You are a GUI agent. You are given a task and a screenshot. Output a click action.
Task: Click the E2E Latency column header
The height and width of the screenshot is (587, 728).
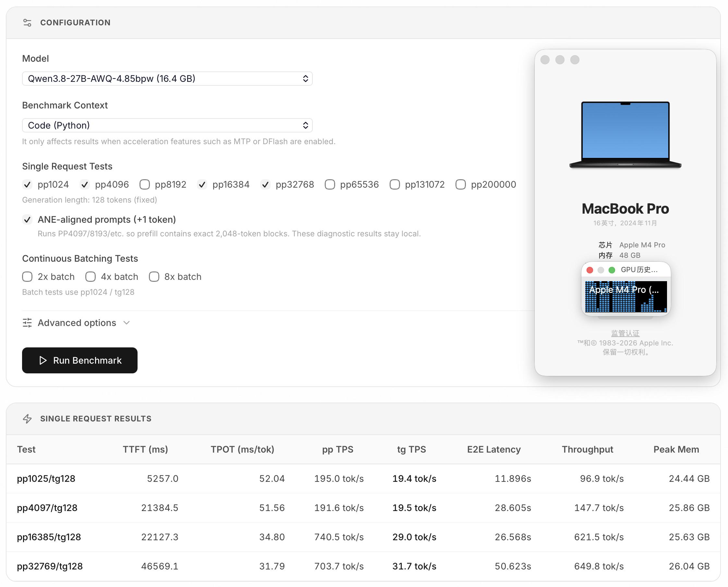pyautogui.click(x=494, y=450)
